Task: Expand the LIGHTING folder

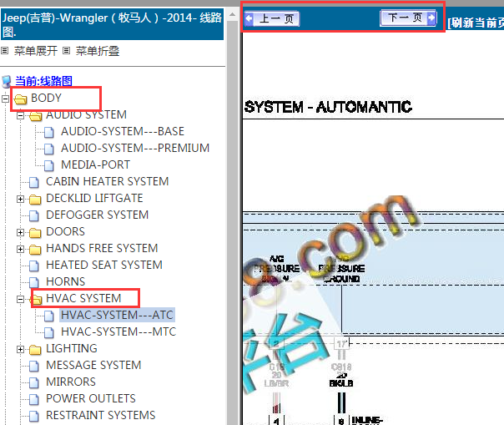Action: click(20, 349)
